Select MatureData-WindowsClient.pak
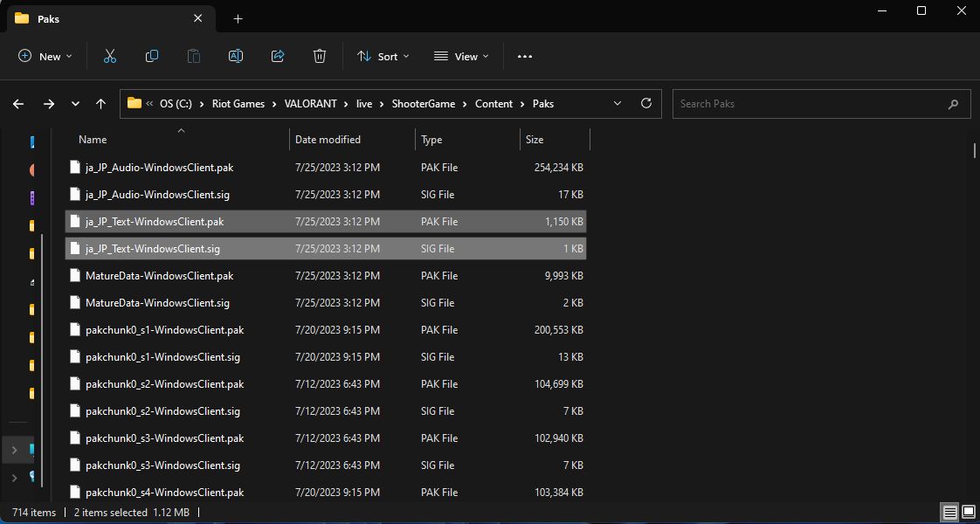Viewport: 980px width, 524px height. click(326, 276)
